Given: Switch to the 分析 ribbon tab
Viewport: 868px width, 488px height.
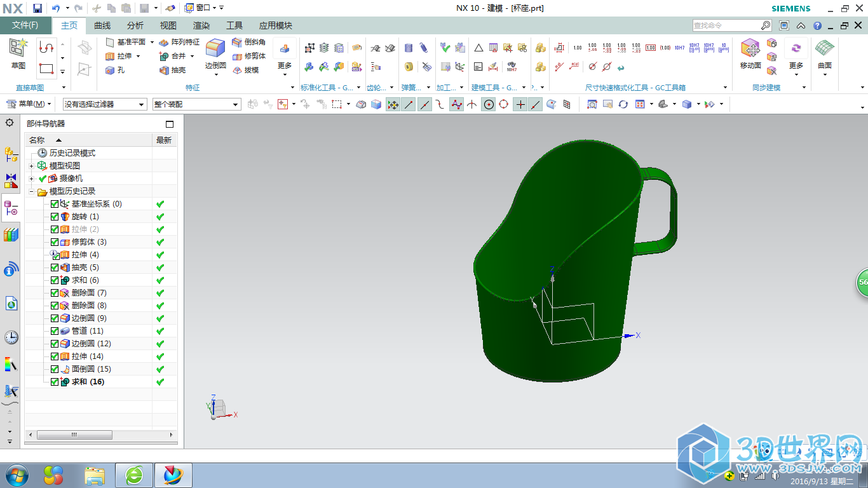Looking at the screenshot, I should click(x=135, y=25).
